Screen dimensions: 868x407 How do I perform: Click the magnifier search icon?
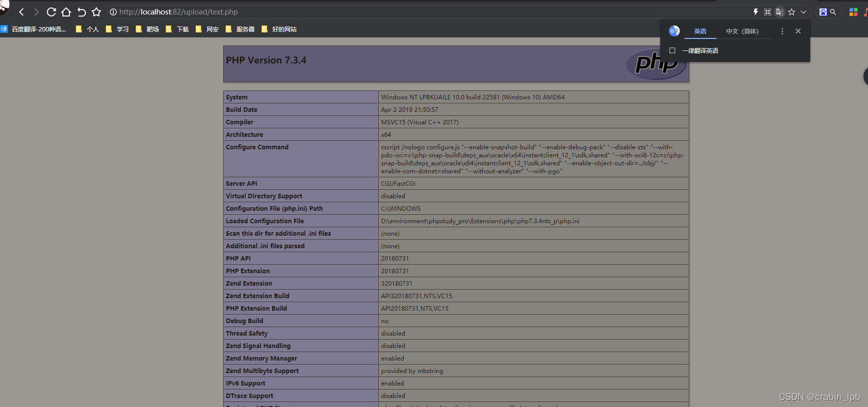pos(833,12)
